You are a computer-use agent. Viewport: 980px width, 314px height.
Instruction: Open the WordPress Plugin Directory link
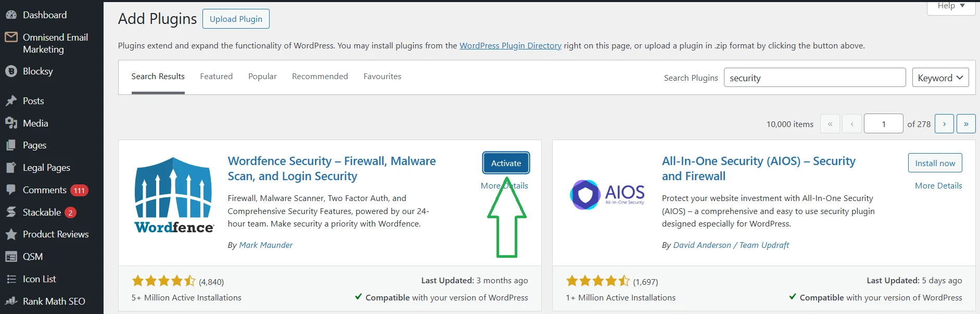(510, 46)
